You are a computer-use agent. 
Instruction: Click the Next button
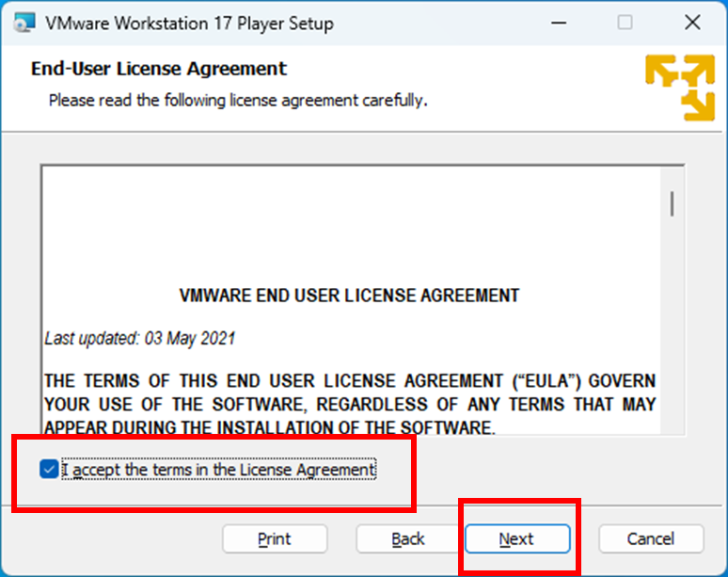pyautogui.click(x=517, y=539)
